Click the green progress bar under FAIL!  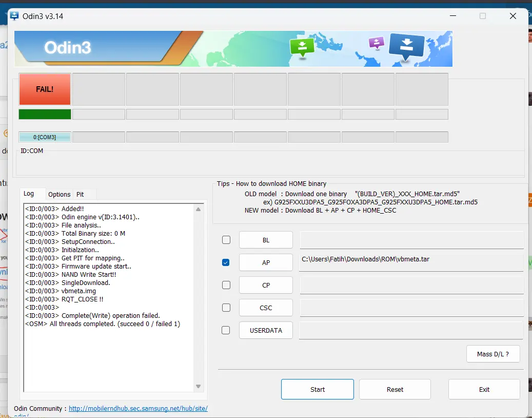coord(45,115)
